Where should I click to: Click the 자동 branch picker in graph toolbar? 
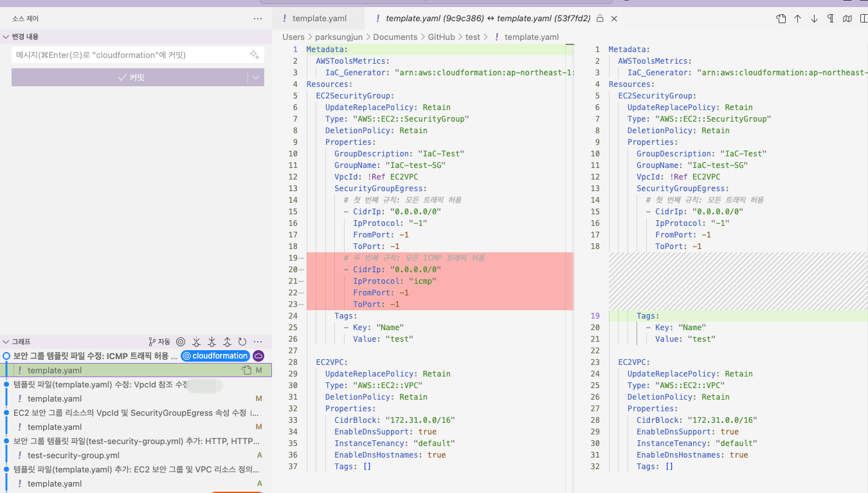pyautogui.click(x=159, y=342)
